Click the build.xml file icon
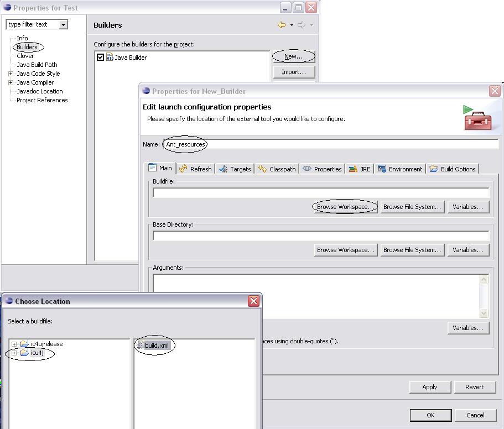 (x=141, y=345)
